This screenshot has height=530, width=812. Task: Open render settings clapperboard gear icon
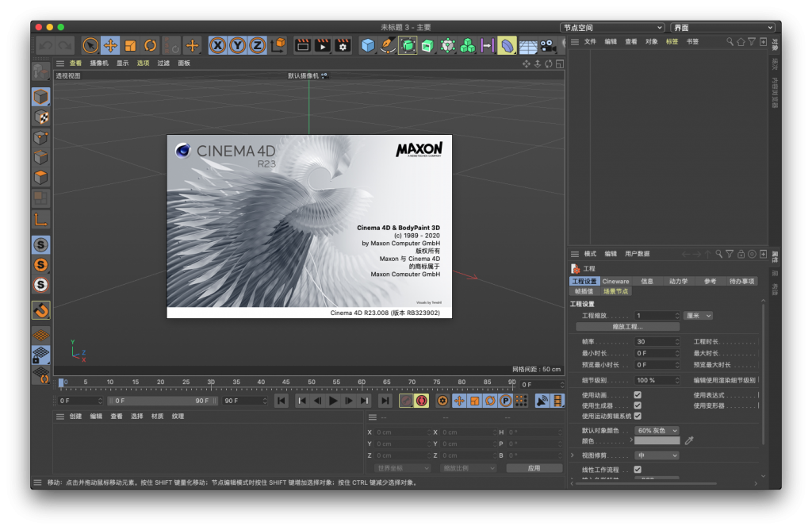tap(343, 45)
